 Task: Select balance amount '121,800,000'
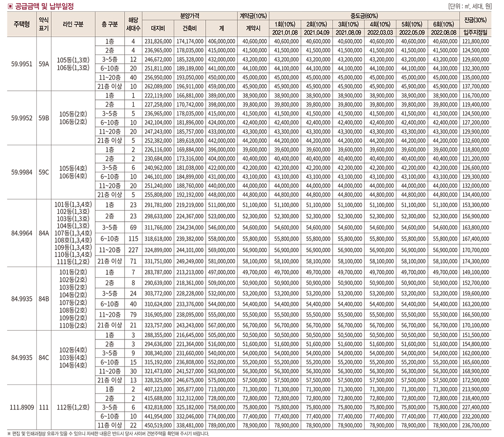pos(476,41)
